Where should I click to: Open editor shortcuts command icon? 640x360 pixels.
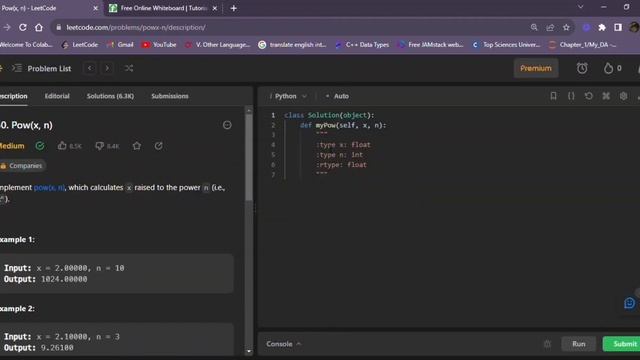click(606, 96)
